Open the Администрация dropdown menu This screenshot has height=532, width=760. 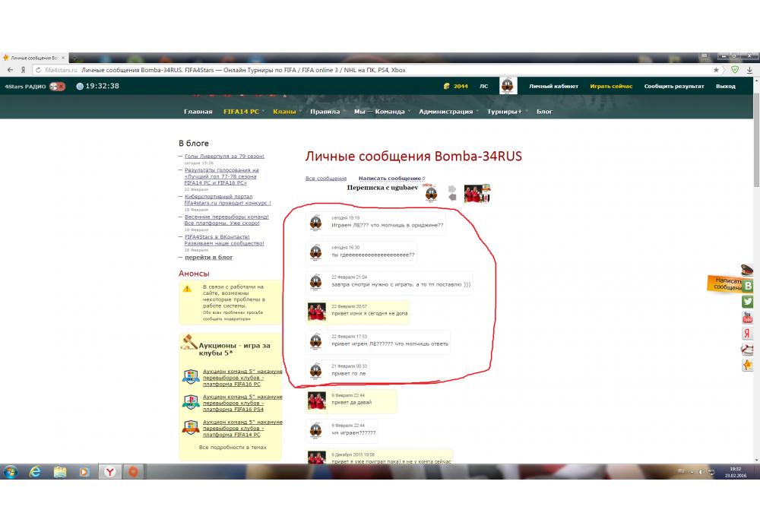tap(447, 112)
